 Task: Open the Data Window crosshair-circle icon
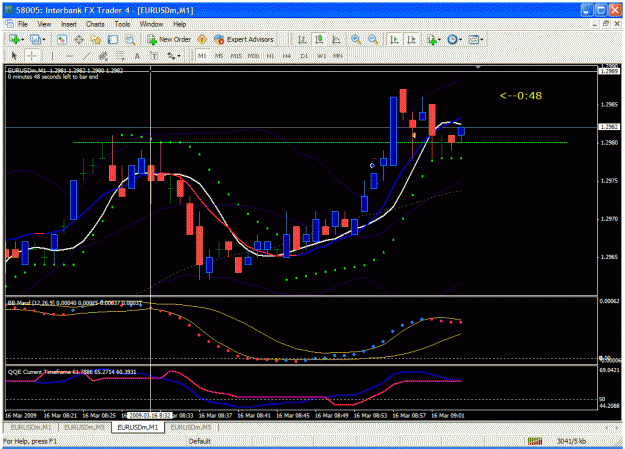[x=79, y=39]
